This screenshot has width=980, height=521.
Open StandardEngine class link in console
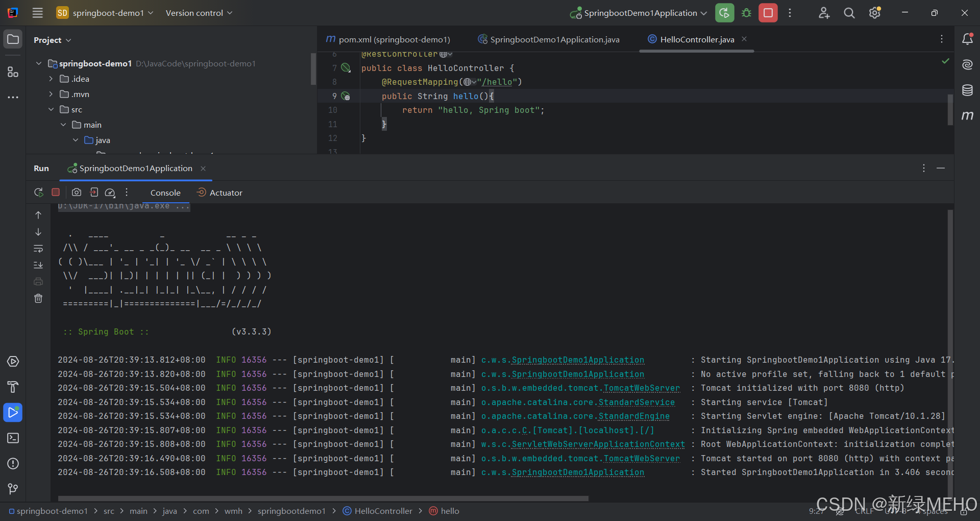coord(634,416)
